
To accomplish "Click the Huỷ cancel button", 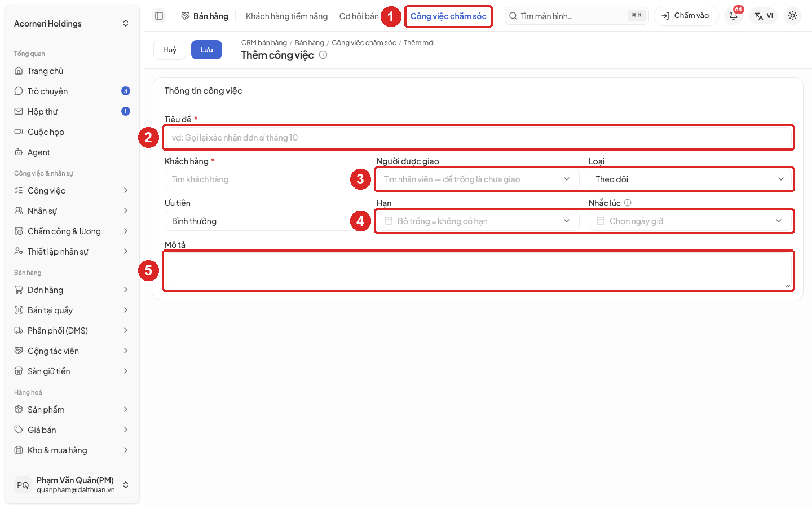I will [170, 50].
